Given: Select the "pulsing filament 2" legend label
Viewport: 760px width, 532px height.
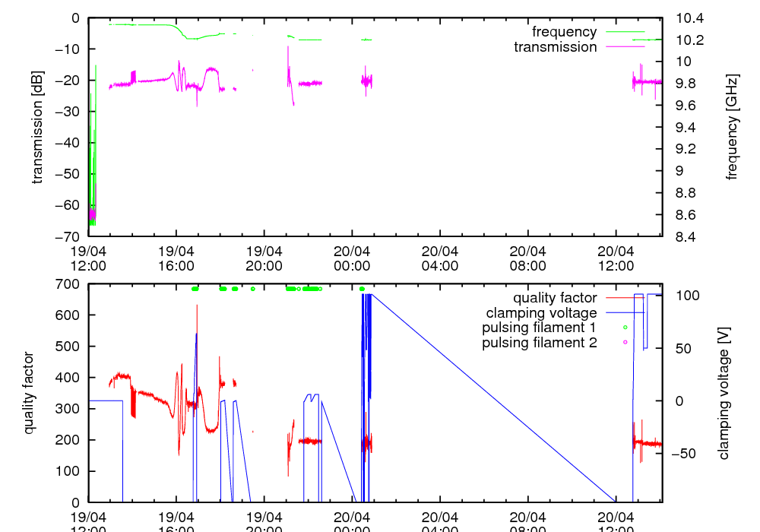Looking at the screenshot, I should (x=539, y=343).
